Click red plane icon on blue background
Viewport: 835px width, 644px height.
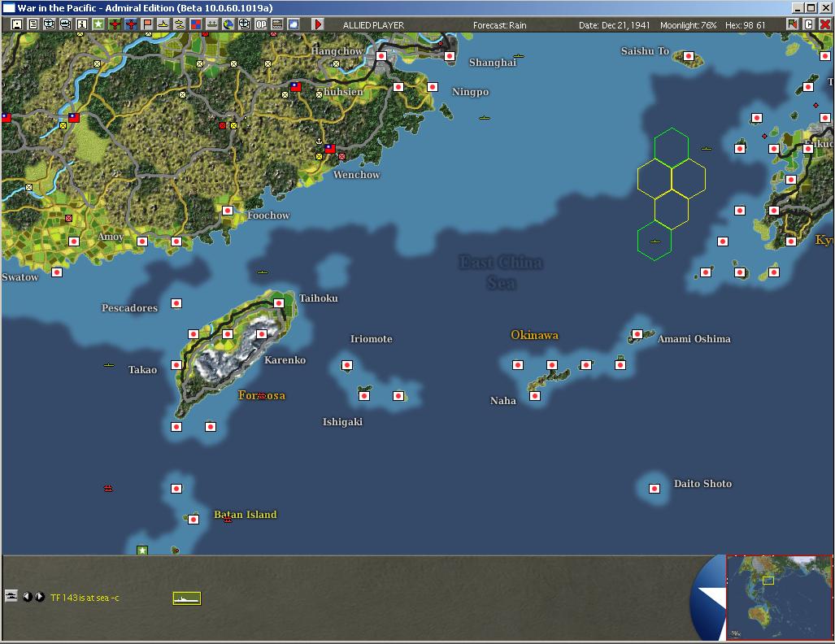pyautogui.click(x=130, y=24)
